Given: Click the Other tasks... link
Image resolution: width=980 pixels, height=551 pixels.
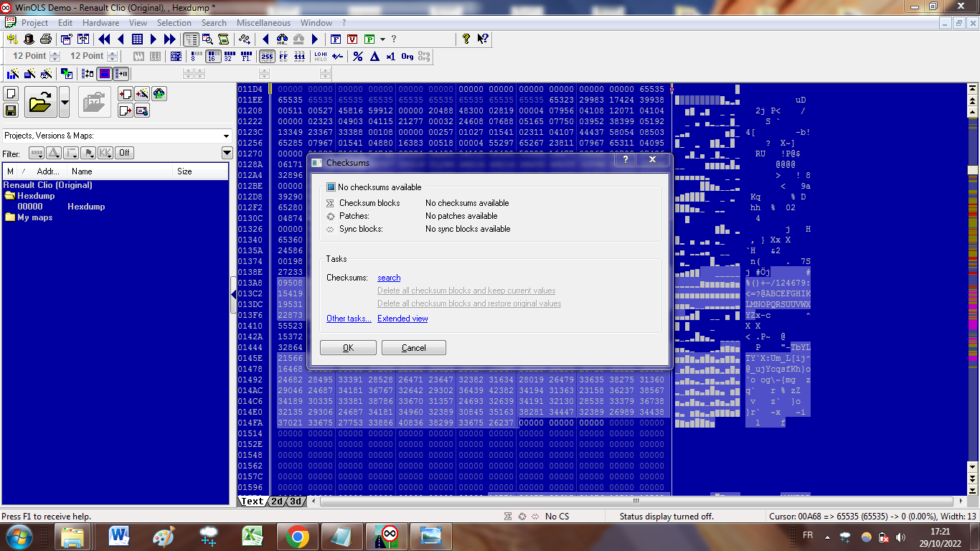Looking at the screenshot, I should (x=349, y=319).
